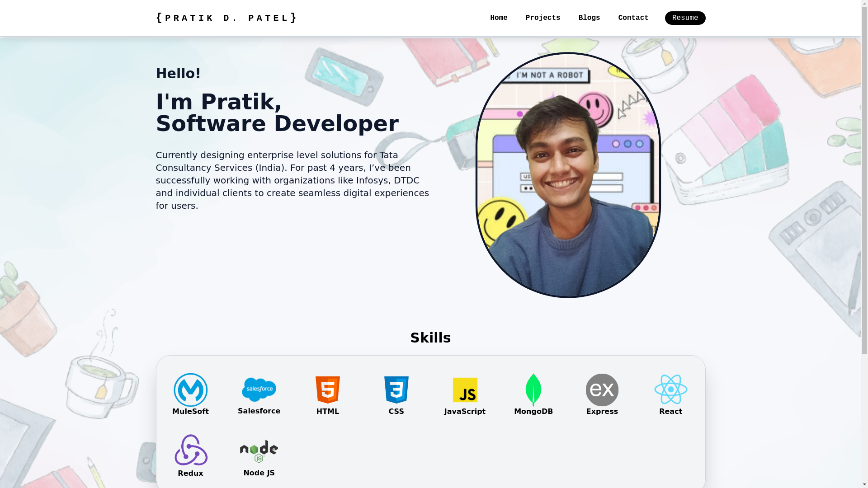The height and width of the screenshot is (488, 868).
Task: Click the Salesforce label text
Action: (259, 411)
